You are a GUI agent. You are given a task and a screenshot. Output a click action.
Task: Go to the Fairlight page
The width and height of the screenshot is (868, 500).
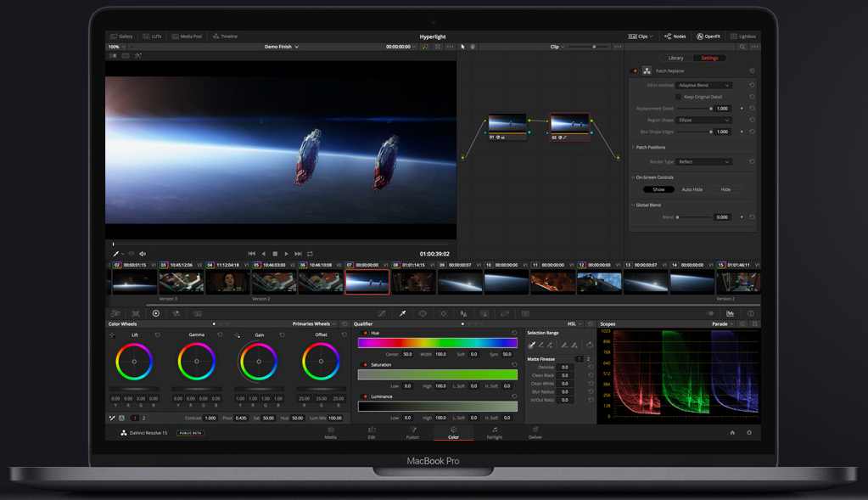click(x=495, y=432)
